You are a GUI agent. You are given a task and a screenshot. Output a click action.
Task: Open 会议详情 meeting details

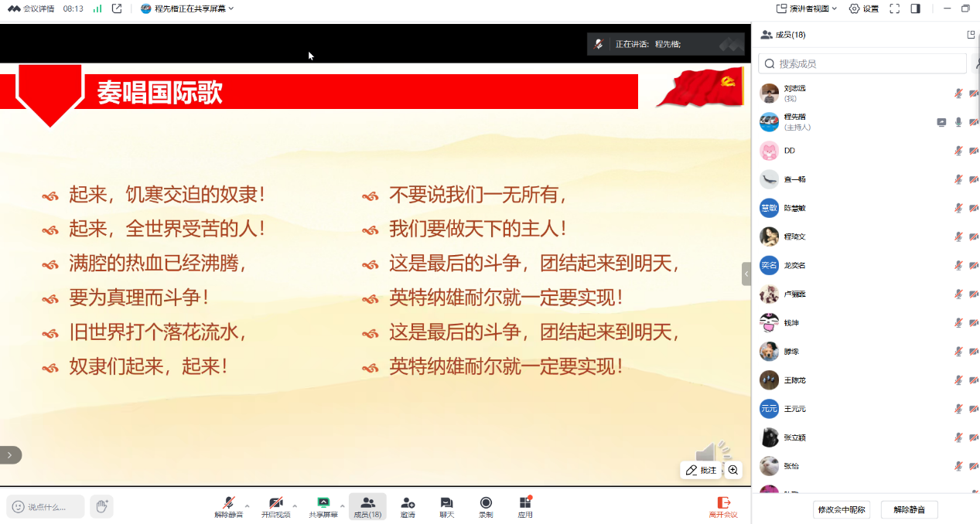click(31, 9)
